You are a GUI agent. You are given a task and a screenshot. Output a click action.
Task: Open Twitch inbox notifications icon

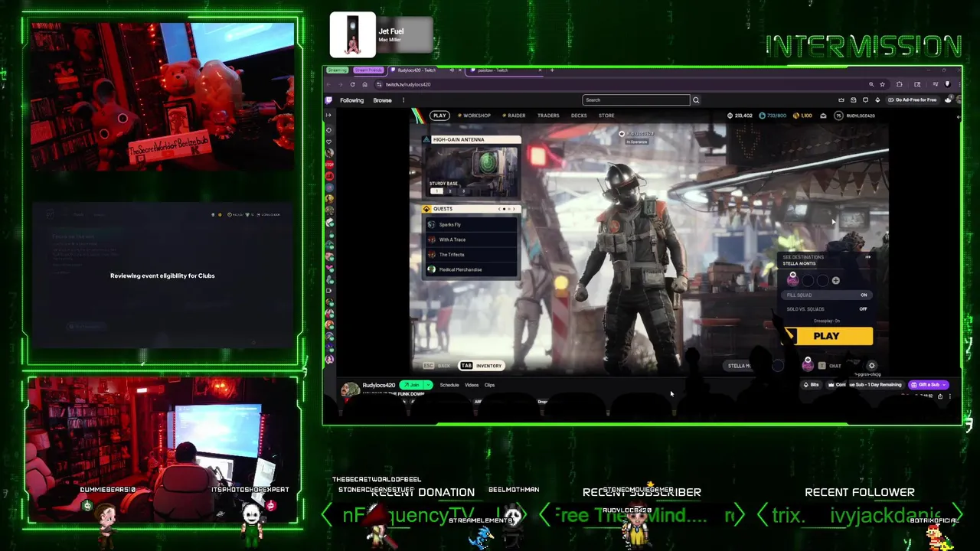click(x=854, y=100)
